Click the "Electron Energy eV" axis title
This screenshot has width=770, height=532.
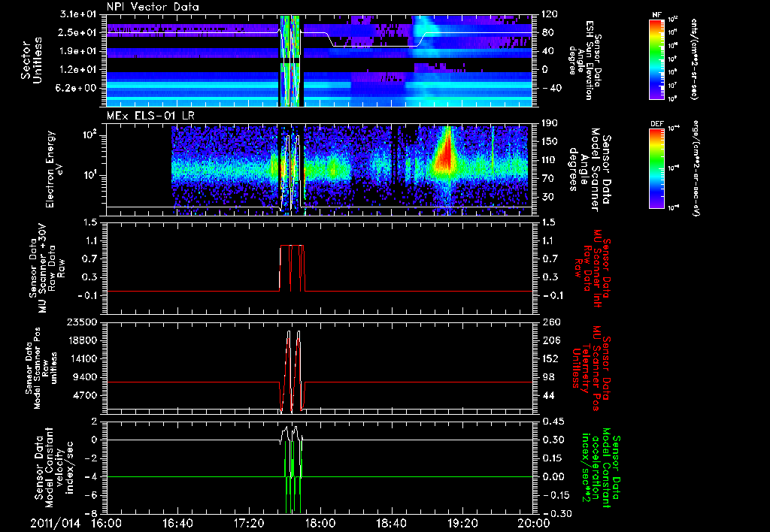(x=53, y=169)
